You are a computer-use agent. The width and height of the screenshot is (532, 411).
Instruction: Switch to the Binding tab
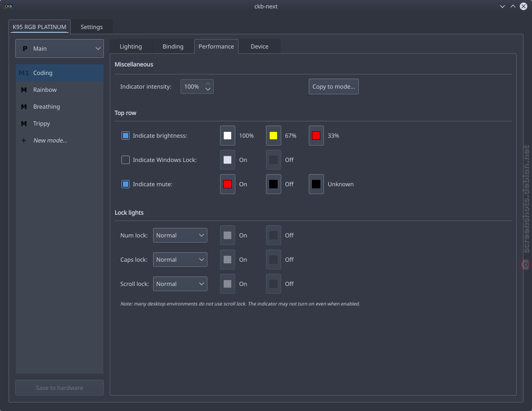pyautogui.click(x=173, y=46)
